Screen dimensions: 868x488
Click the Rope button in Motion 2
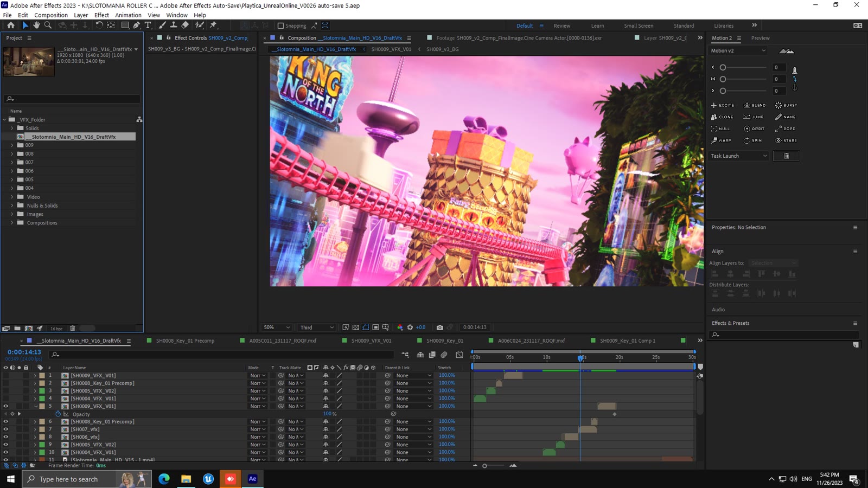click(785, 129)
